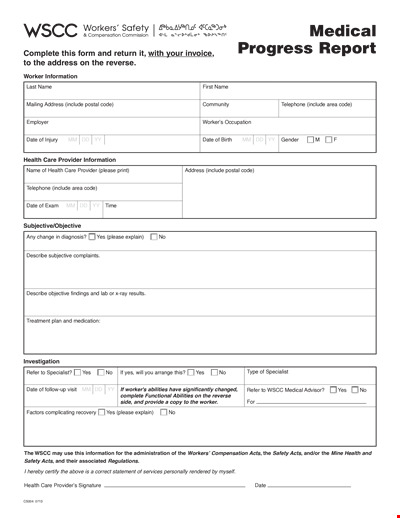This screenshot has height=518, width=400.
Task: Tick Yes for change in diagnosis
Action: coord(92,237)
